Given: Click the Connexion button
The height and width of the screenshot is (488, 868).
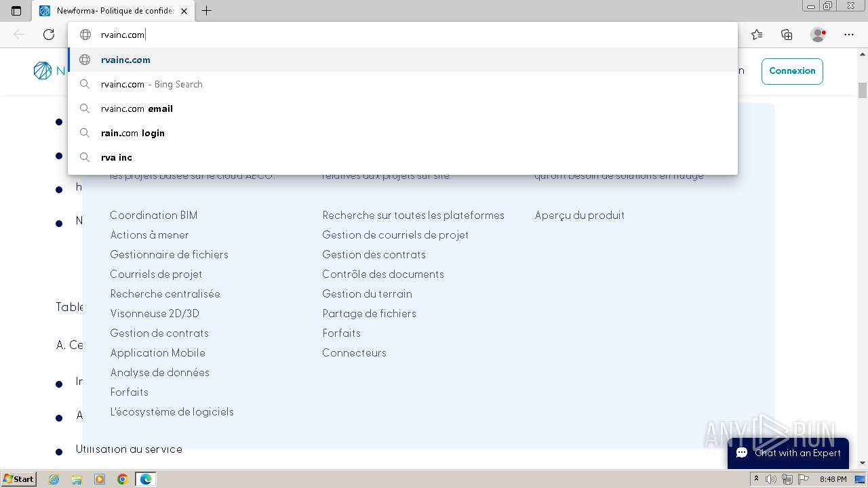Looking at the screenshot, I should point(792,71).
